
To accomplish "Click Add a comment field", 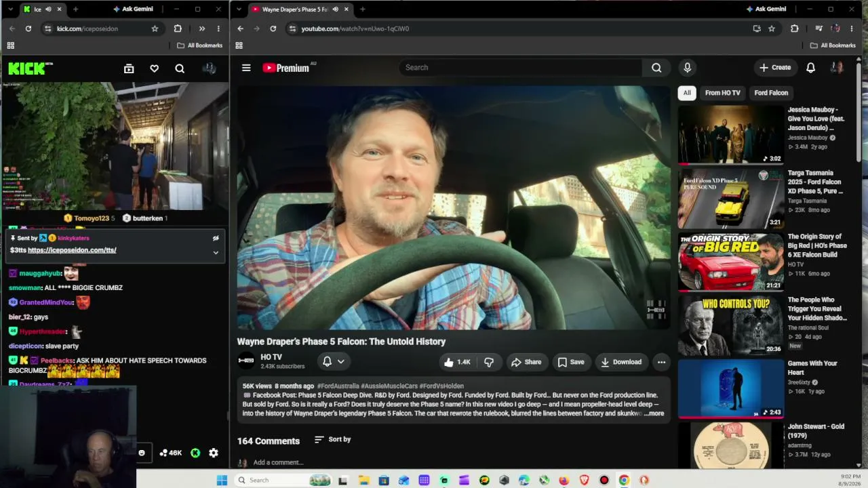I will (x=278, y=462).
